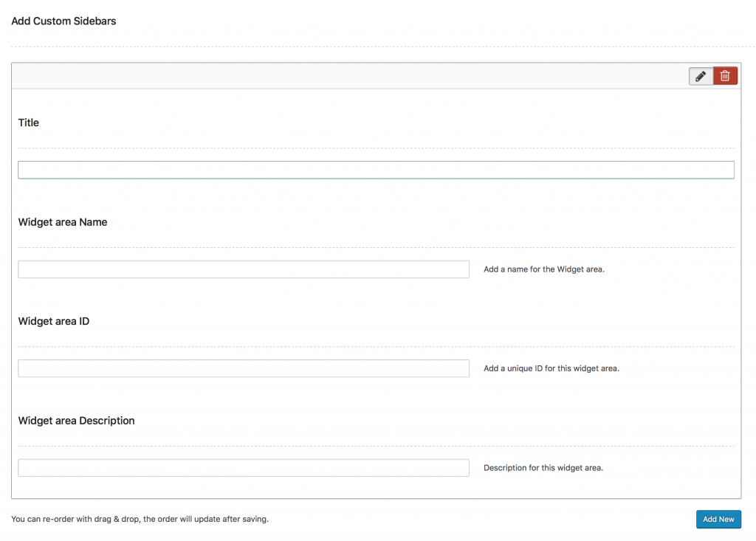The width and height of the screenshot is (756, 541).
Task: Click the Title section label
Action: (28, 123)
